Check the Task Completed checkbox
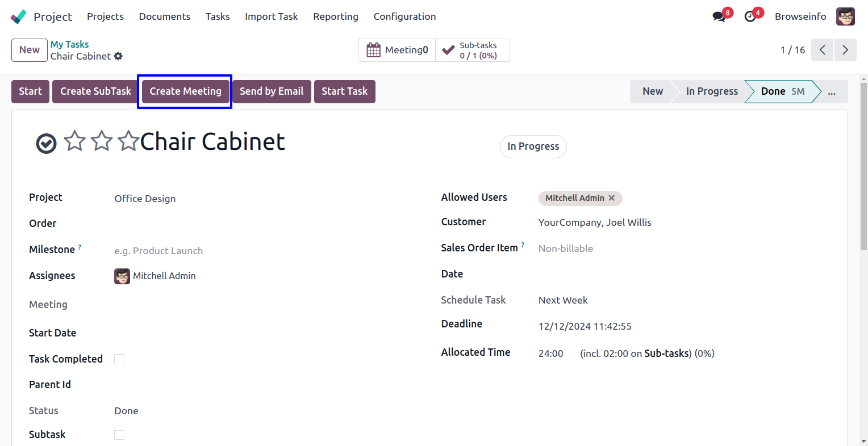868x446 pixels. coord(119,359)
